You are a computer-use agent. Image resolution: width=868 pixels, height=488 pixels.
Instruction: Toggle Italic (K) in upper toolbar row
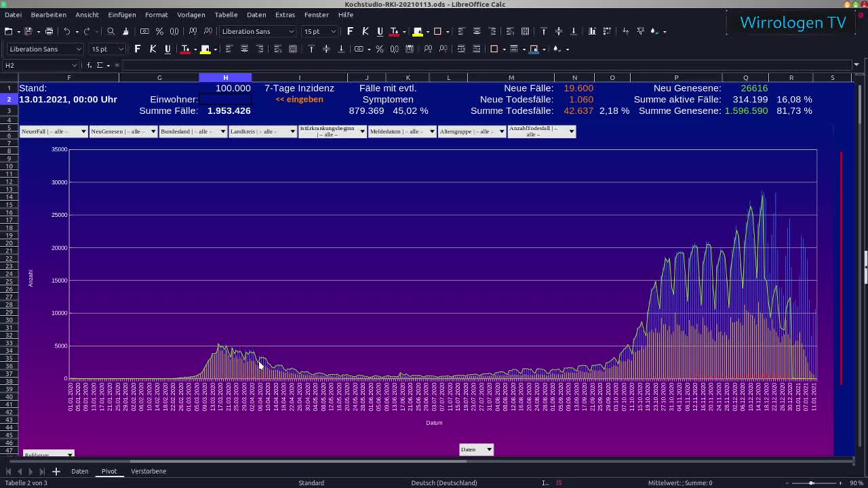(365, 31)
